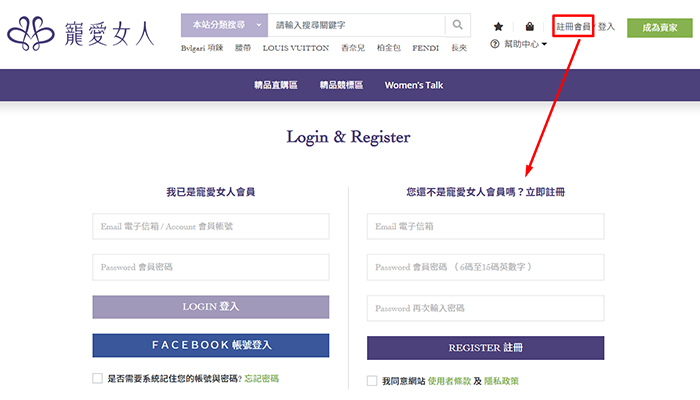Open the 精品直購區 nav tab

(276, 85)
